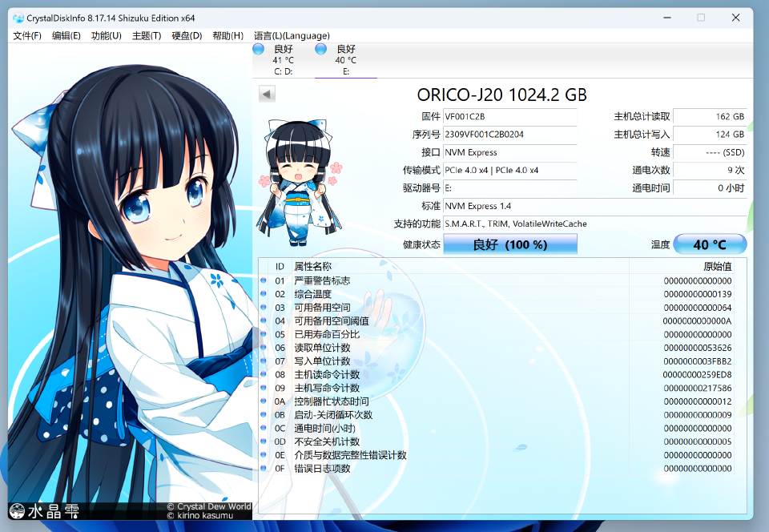Click the status dot for attribute 05
Viewport: 769px width, 532px height.
coord(264,334)
